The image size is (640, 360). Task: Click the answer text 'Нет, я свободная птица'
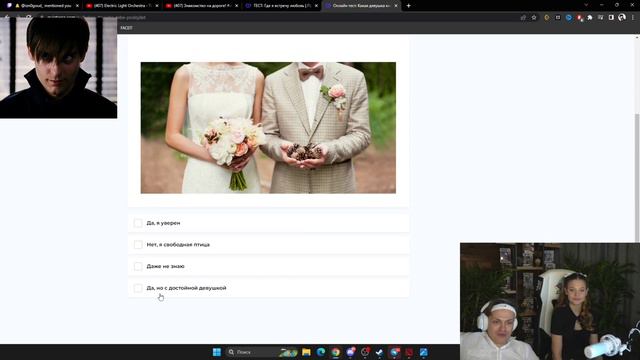tap(178, 244)
